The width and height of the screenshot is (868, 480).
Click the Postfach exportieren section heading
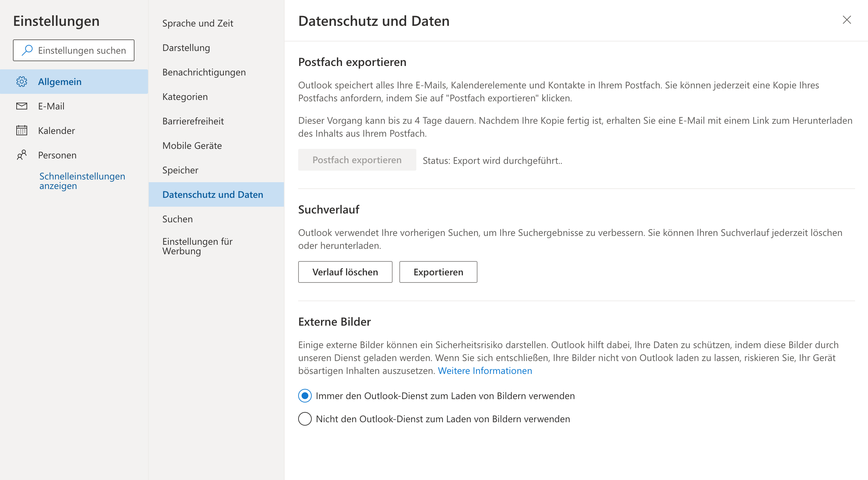(352, 62)
